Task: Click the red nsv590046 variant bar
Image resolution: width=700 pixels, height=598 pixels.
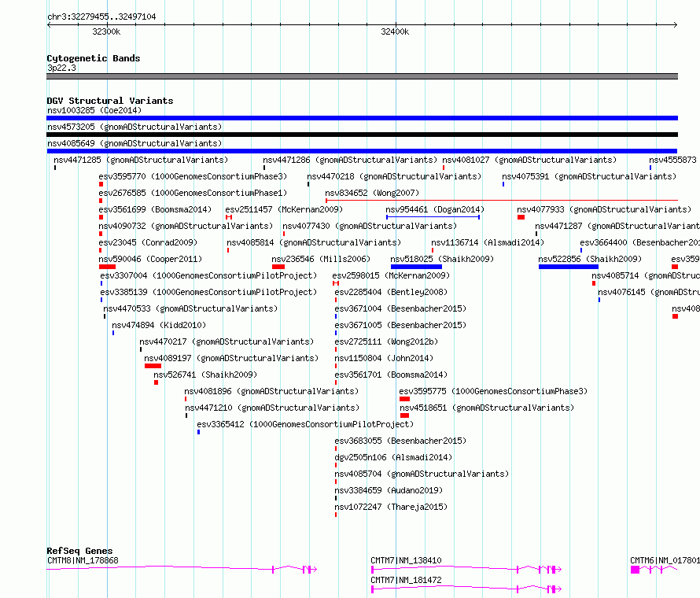Action: tap(107, 267)
